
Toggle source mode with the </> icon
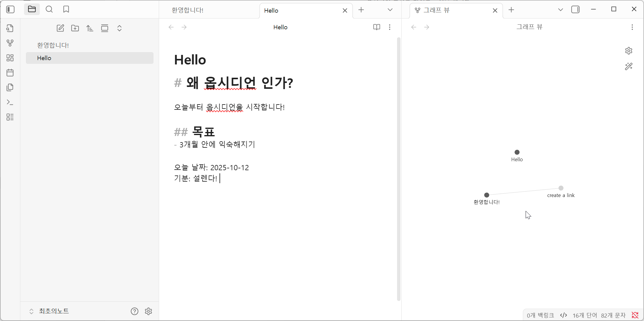[564, 315]
